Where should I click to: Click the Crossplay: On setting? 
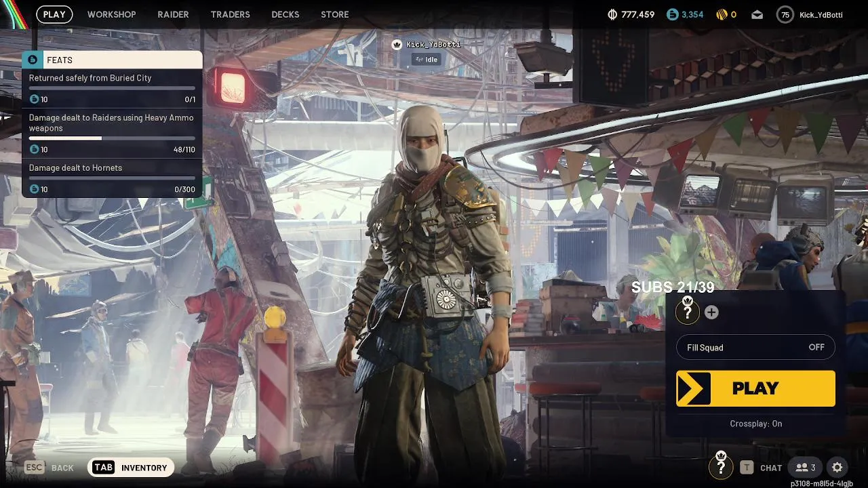[755, 424]
